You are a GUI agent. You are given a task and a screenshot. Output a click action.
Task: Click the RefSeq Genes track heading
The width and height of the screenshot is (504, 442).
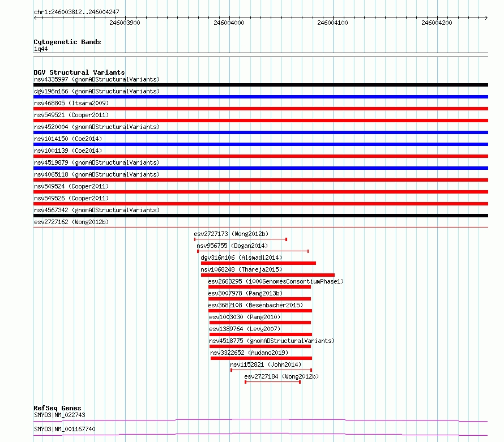[x=57, y=408]
